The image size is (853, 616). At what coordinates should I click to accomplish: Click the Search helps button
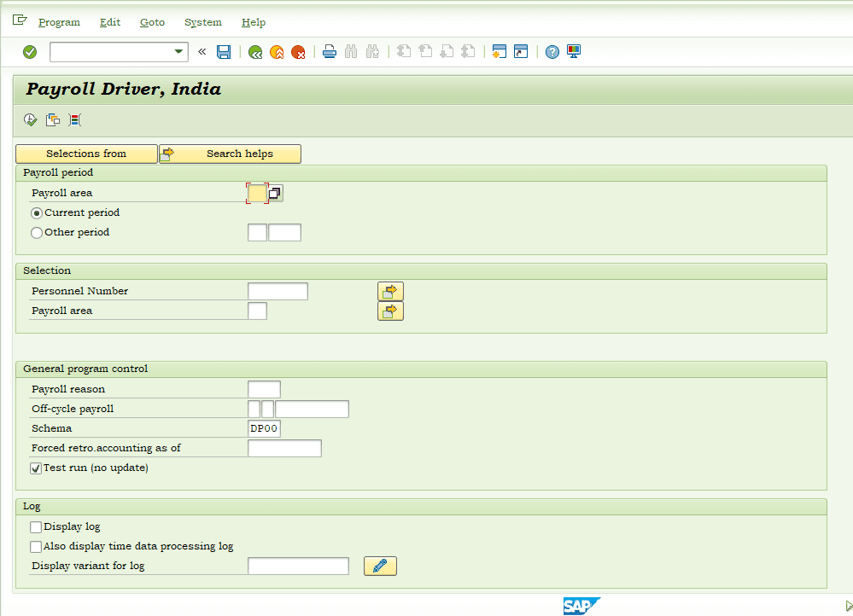point(229,154)
